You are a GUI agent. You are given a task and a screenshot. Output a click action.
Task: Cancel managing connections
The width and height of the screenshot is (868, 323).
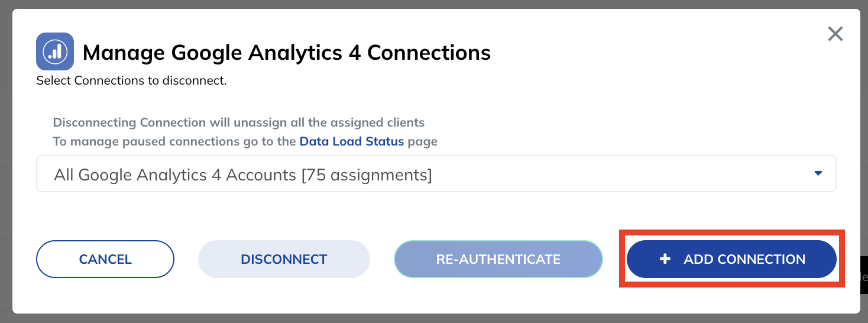point(105,259)
